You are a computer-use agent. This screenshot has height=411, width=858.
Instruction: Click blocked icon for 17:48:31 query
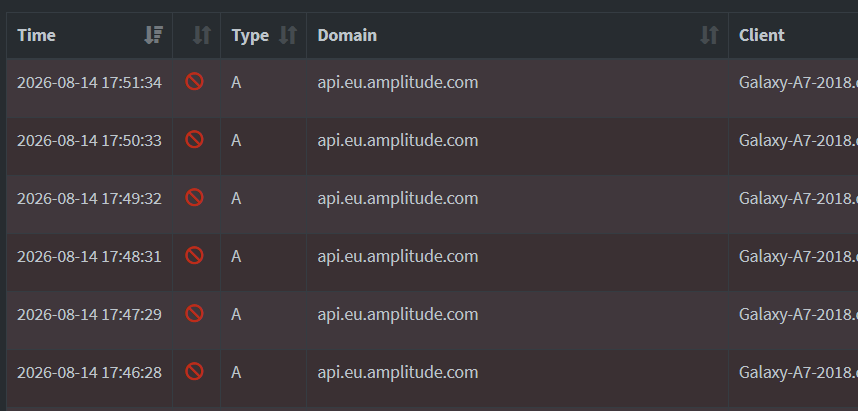pos(194,256)
